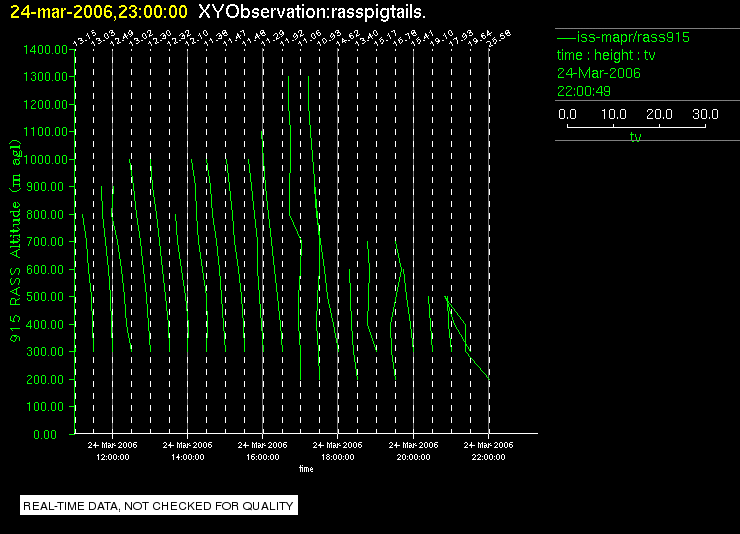Click the 15.41 profile label at top
The height and width of the screenshot is (534, 740).
[x=422, y=38]
